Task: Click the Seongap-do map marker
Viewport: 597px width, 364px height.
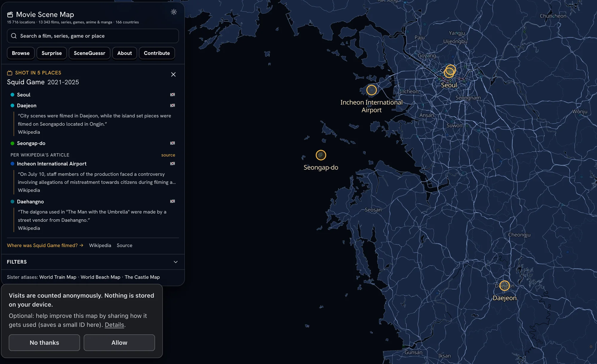Action: coord(321,155)
